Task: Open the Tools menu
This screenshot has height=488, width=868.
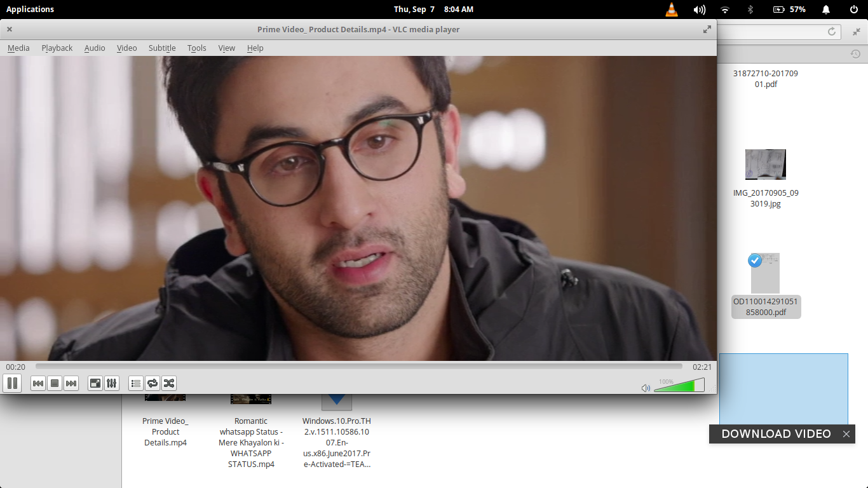Action: tap(197, 48)
